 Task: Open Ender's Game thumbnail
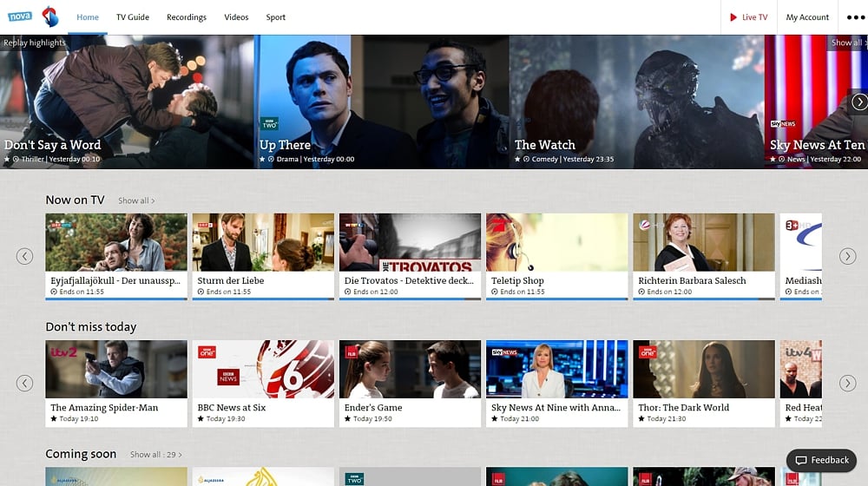pyautogui.click(x=411, y=369)
